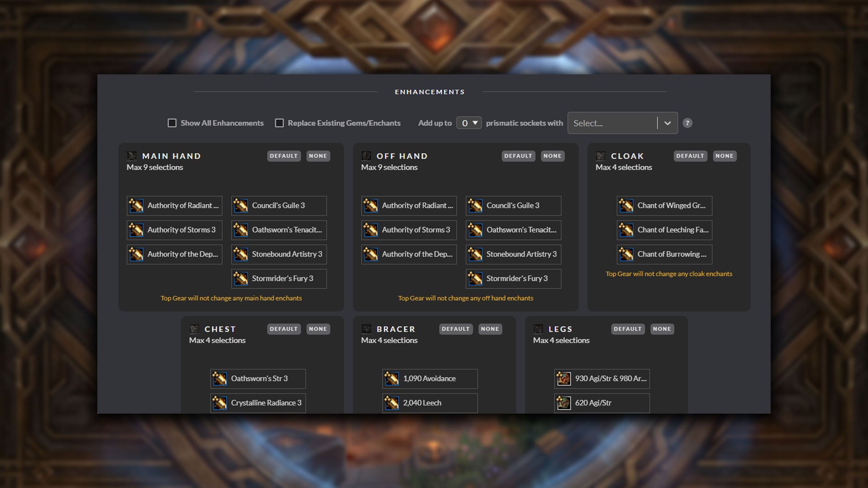
Task: Click "Top Gear will not change any off hand enchants"
Action: pos(466,298)
